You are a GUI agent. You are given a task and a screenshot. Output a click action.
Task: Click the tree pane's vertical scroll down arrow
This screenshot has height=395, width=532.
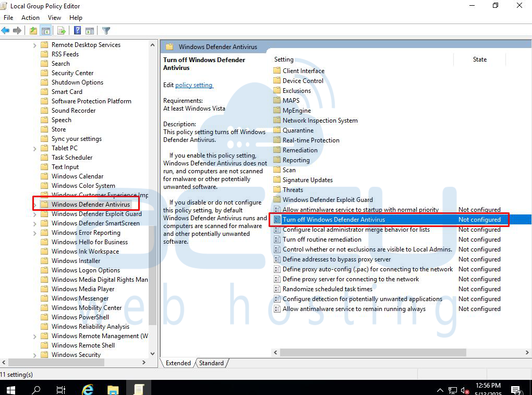(x=152, y=354)
